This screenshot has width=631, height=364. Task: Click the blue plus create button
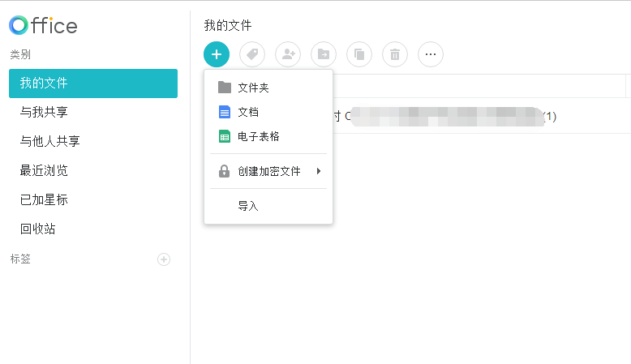pos(217,54)
